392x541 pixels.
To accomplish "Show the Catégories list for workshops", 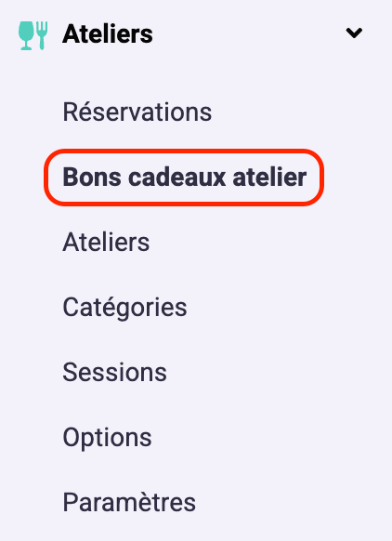I will click(124, 308).
